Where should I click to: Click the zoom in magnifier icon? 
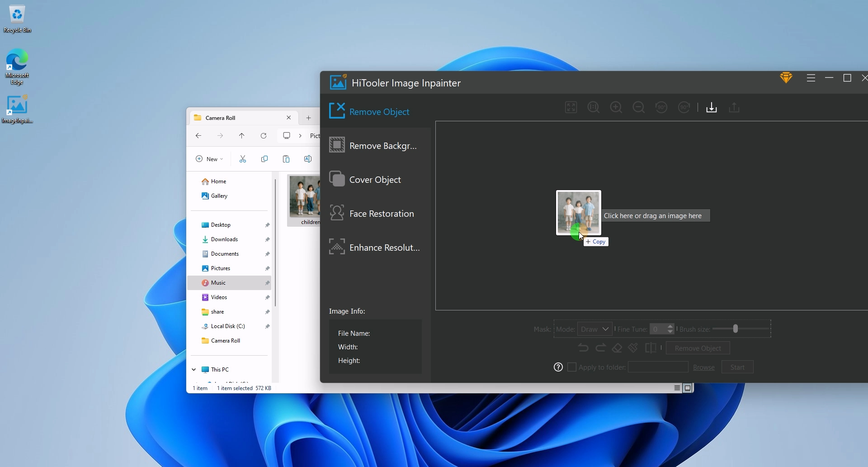click(616, 108)
